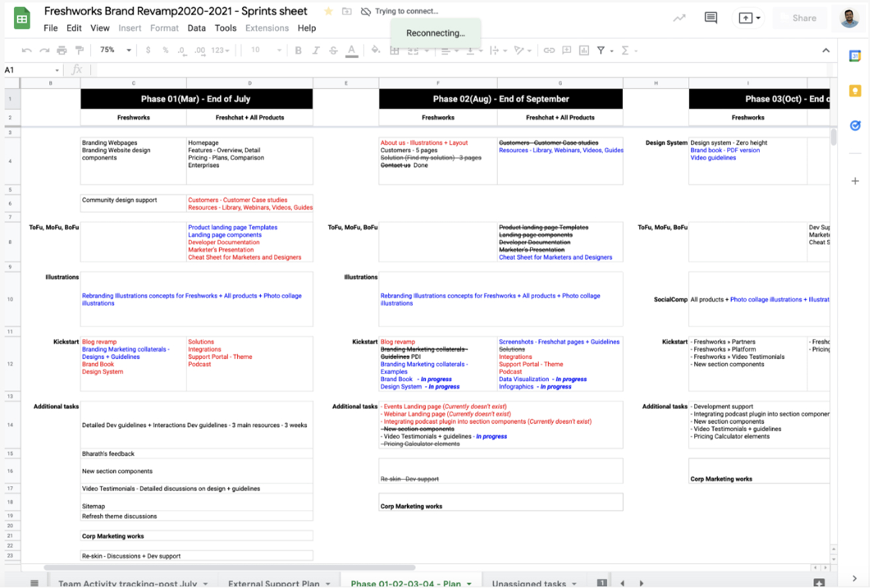The image size is (870, 588).
Task: Click the Present to meeting button
Action: pos(749,18)
